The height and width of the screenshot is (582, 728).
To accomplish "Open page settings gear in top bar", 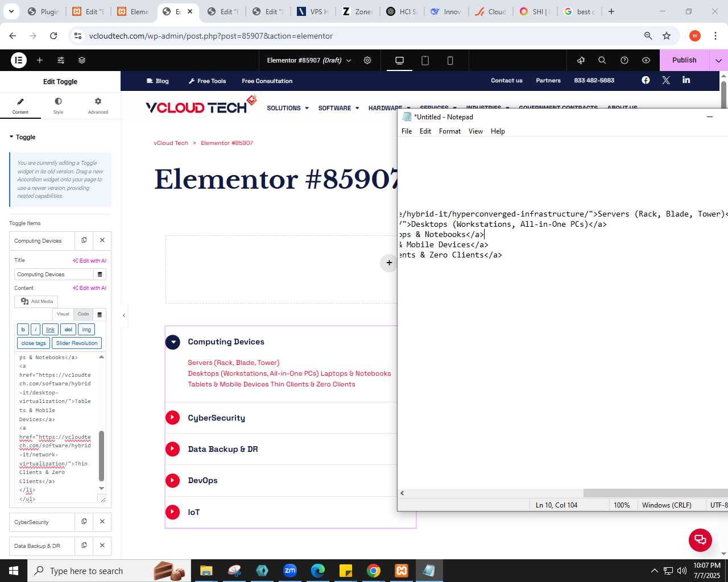I will tap(367, 60).
